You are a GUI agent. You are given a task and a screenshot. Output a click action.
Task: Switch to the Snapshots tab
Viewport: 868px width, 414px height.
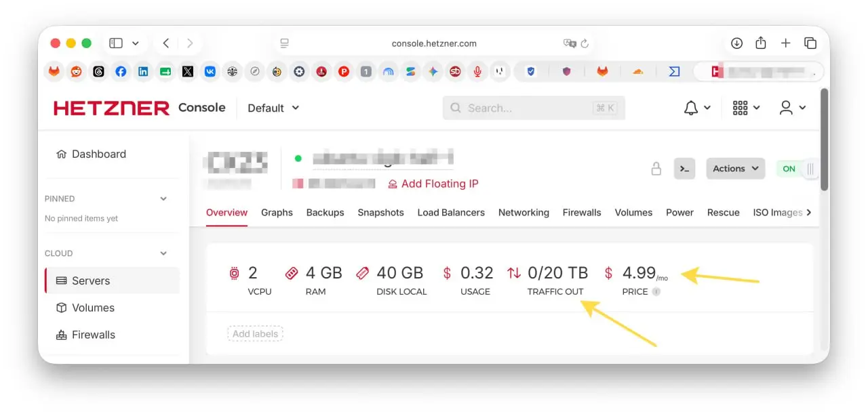click(x=380, y=212)
